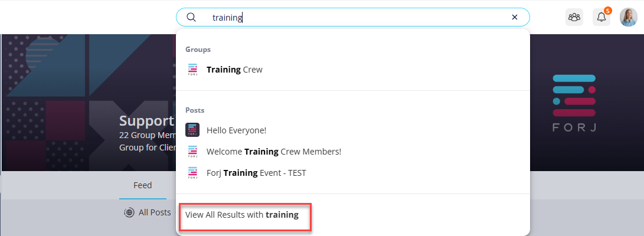Open the user profile avatar

pyautogui.click(x=629, y=17)
